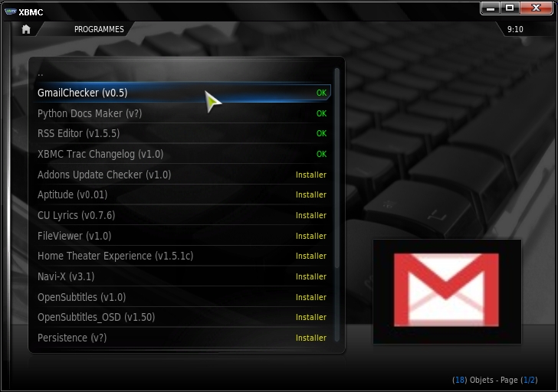Click Installer next to Navi-X
Image resolution: width=558 pixels, height=392 pixels.
point(311,276)
